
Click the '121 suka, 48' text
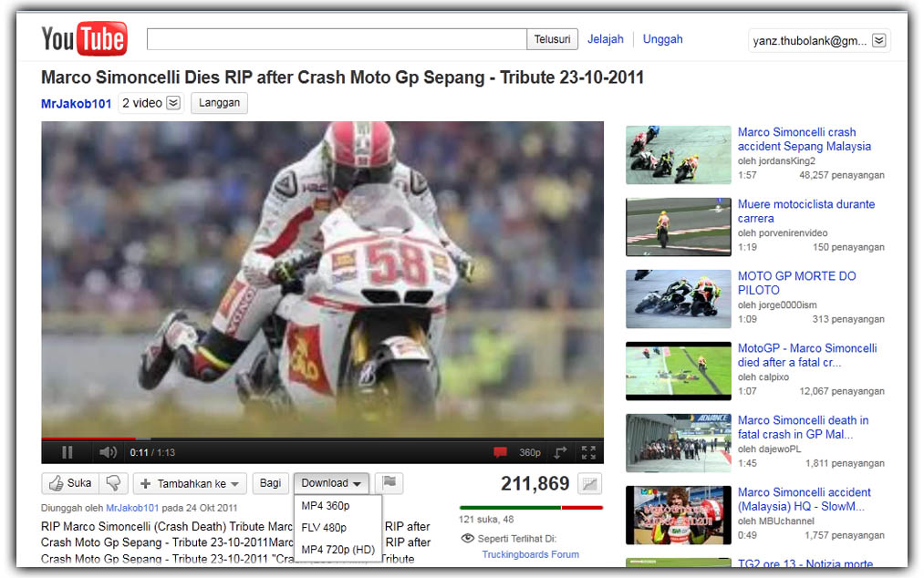click(486, 519)
